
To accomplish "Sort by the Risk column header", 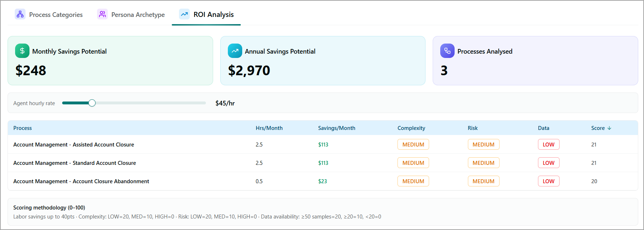I will (x=473, y=128).
